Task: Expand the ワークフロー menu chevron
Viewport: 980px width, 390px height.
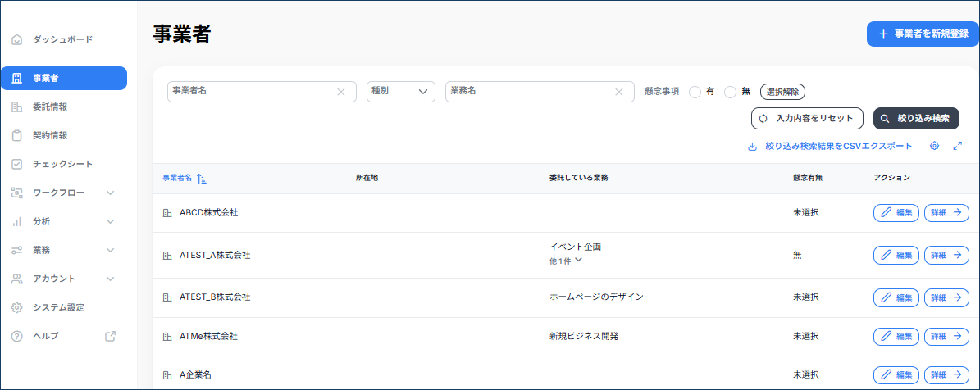Action: 111,193
